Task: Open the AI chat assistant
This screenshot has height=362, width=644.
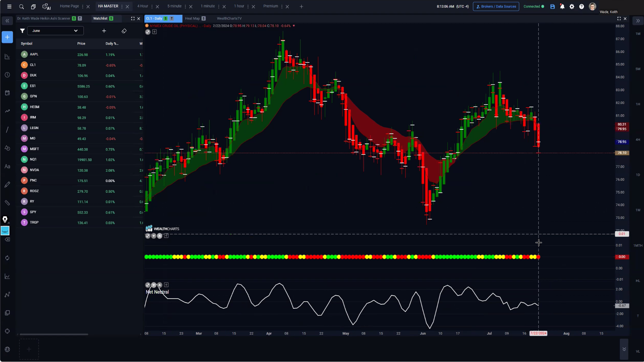Action: tap(47, 6)
